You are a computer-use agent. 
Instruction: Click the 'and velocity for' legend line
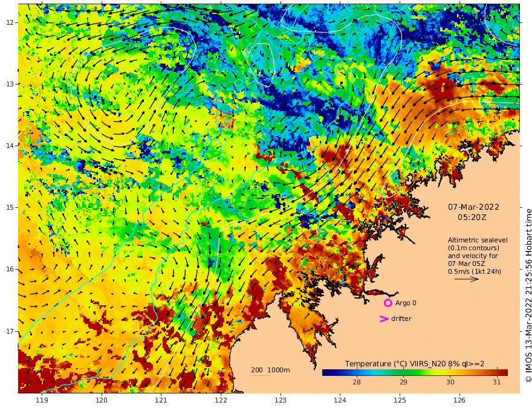tap(473, 256)
